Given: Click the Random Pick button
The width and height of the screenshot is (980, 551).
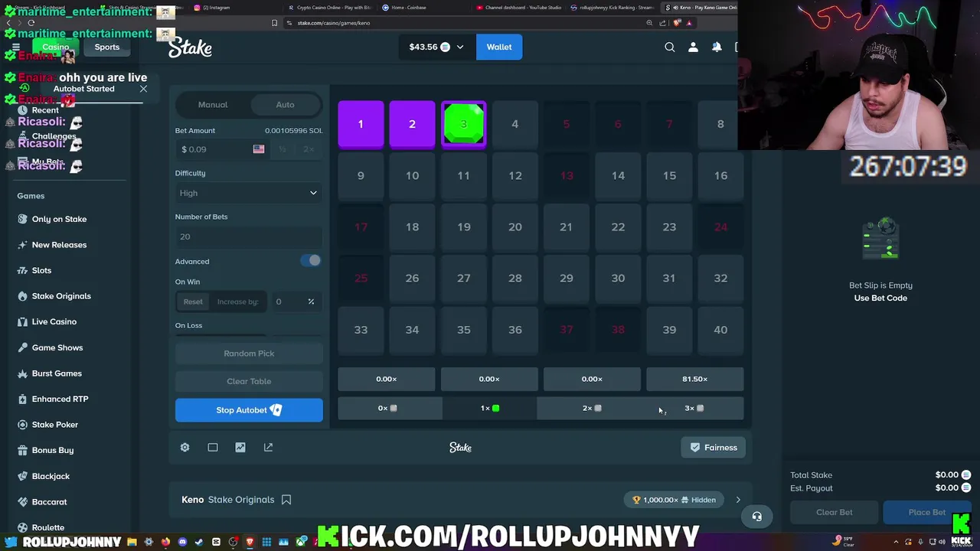Looking at the screenshot, I should coord(249,354).
